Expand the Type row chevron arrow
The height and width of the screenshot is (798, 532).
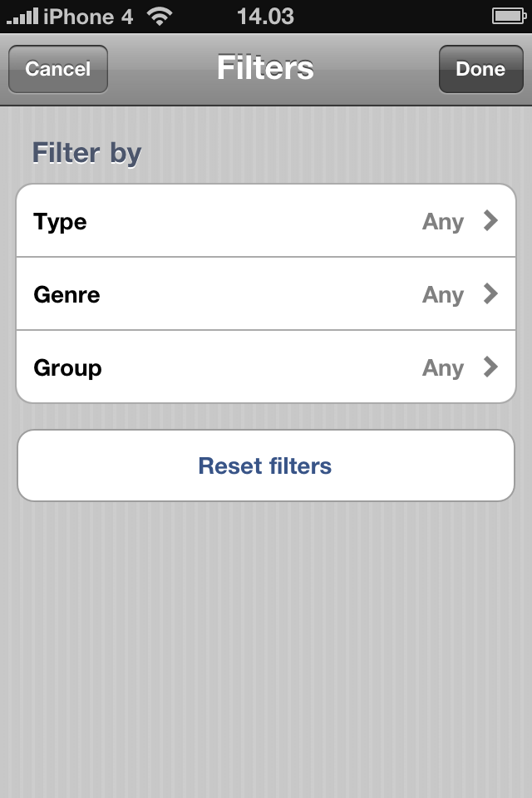tap(490, 221)
